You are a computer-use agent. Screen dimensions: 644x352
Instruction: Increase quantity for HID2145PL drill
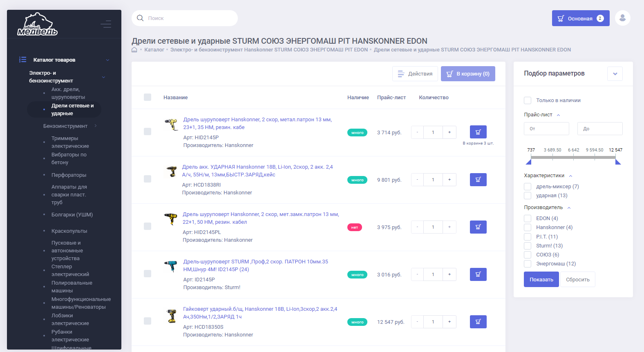[449, 227]
